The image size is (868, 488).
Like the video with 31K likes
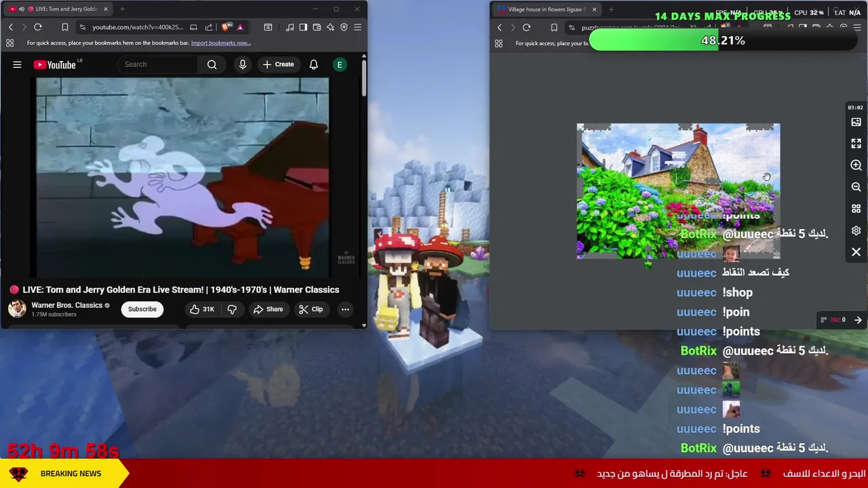click(x=202, y=309)
